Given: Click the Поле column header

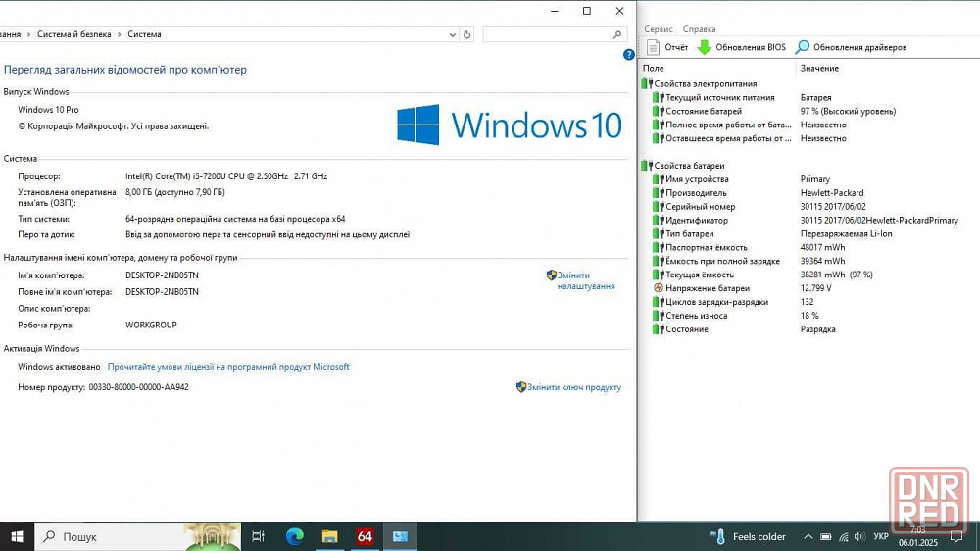Looking at the screenshot, I should [653, 69].
